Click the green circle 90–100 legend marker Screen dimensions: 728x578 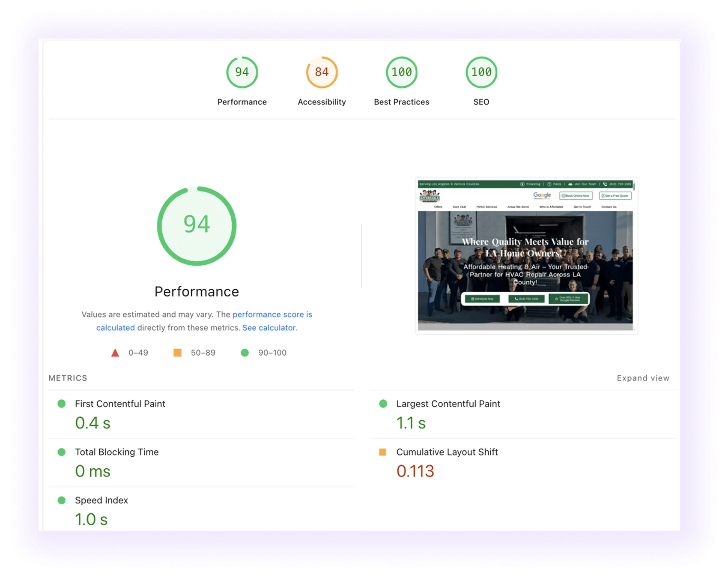click(245, 353)
